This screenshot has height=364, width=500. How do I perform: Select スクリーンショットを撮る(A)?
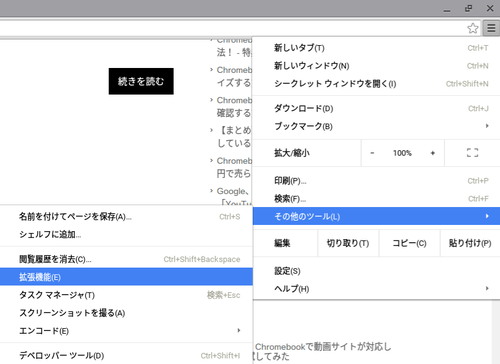click(x=126, y=313)
